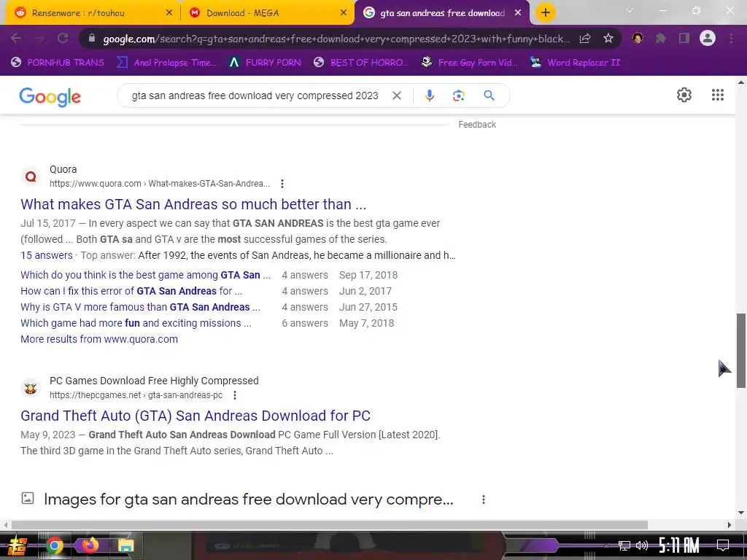747x560 pixels.
Task: Open 'Which game had more fun' link
Action: 136,323
